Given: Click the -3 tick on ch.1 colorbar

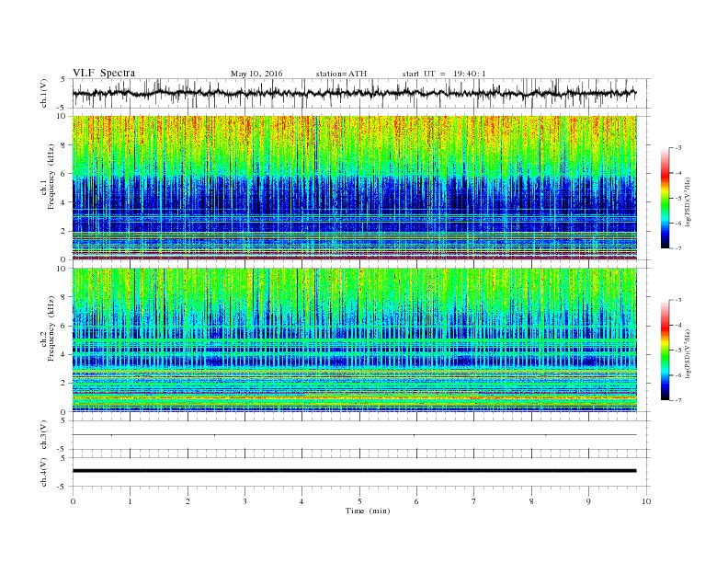Looking at the screenshot, I should (677, 148).
